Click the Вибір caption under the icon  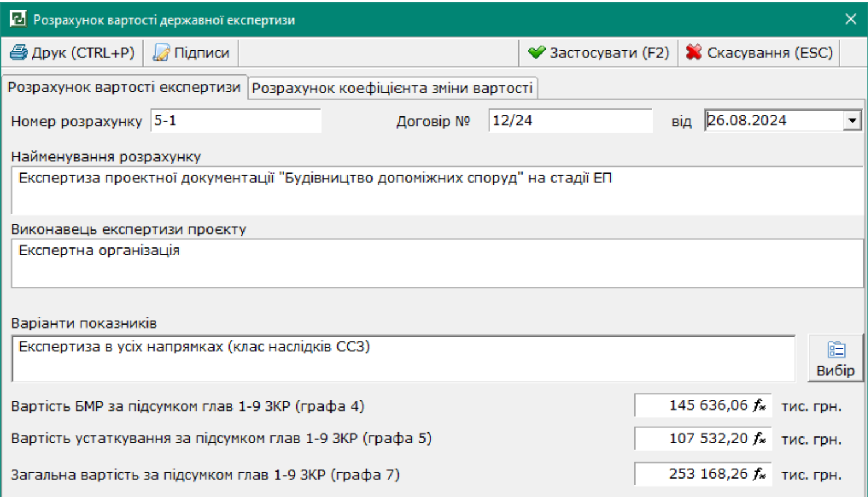click(x=836, y=371)
